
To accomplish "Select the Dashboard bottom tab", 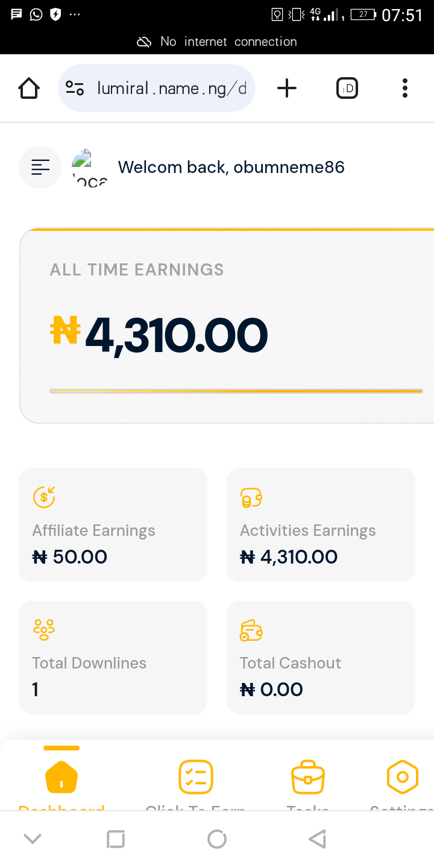I will coord(61,778).
